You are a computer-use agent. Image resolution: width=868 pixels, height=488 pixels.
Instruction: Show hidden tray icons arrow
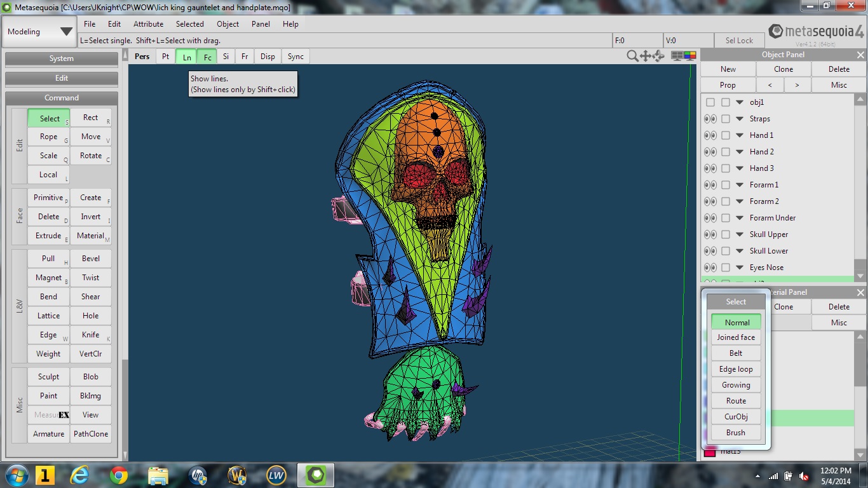click(757, 476)
